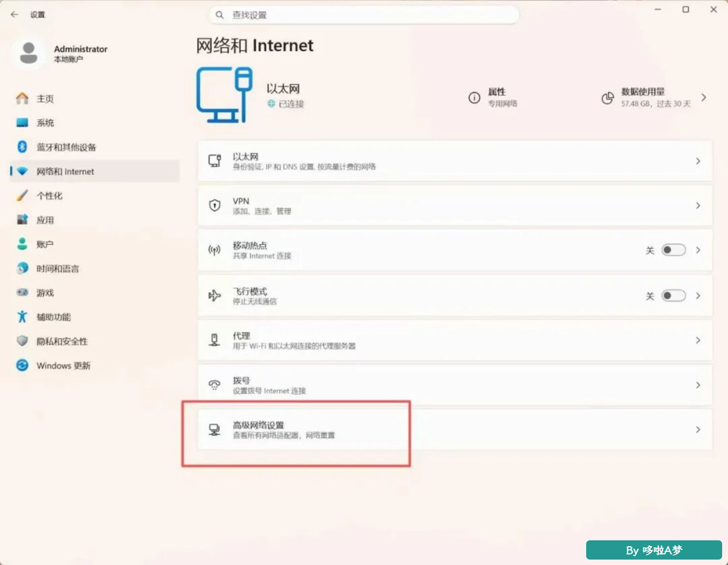Click the 飞行模式 airplane icon

click(215, 295)
